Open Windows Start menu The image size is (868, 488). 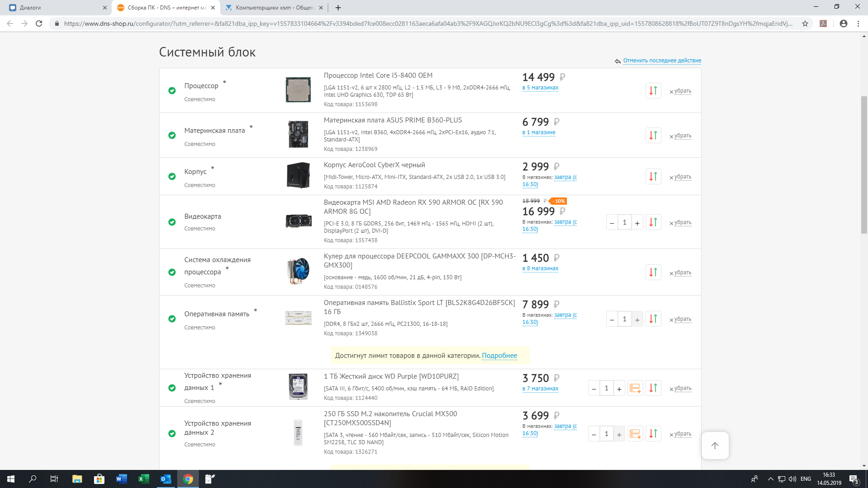(11, 479)
